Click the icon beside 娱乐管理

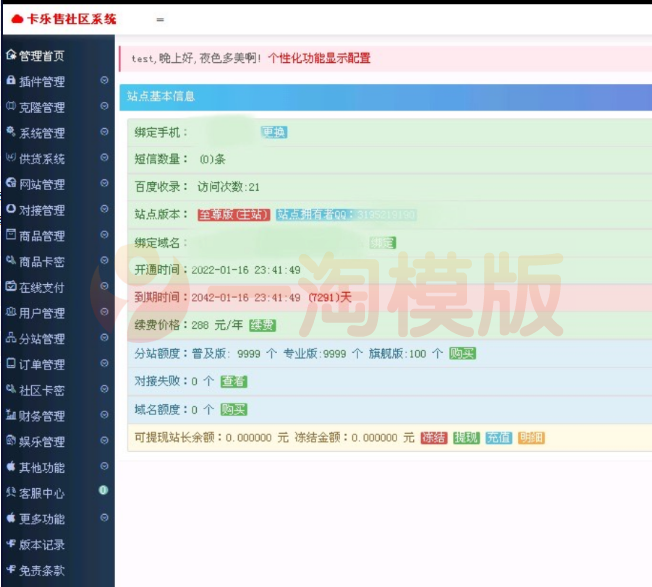11,440
